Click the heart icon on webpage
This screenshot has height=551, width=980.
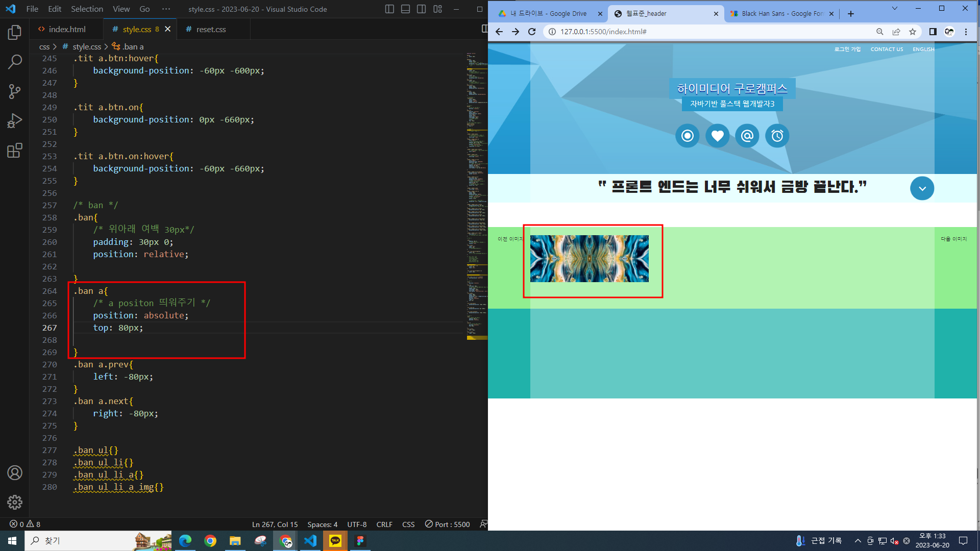[x=717, y=136]
